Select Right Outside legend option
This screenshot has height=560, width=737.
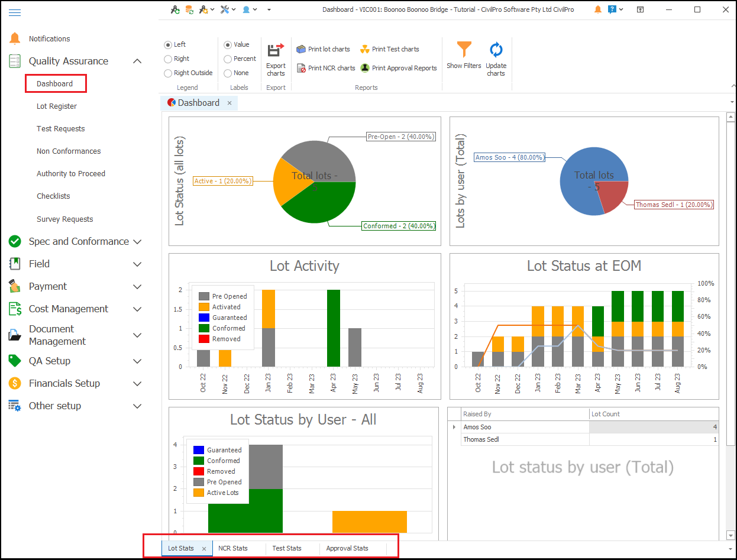pyautogui.click(x=168, y=73)
